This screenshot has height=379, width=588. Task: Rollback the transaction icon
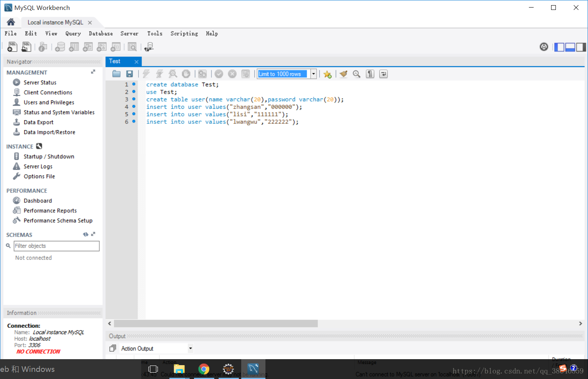point(233,74)
